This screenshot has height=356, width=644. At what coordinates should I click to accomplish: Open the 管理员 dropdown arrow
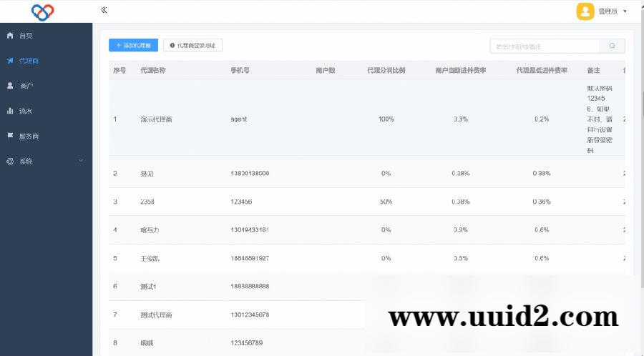(625, 11)
